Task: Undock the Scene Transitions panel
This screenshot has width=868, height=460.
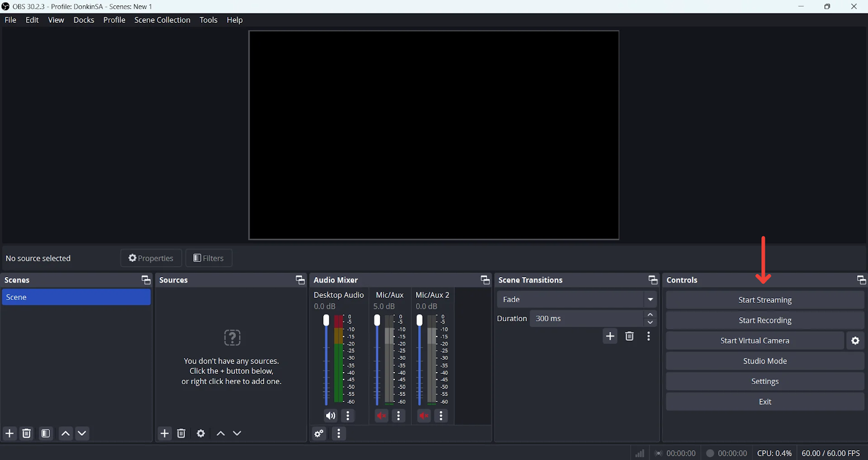Action: coord(653,280)
